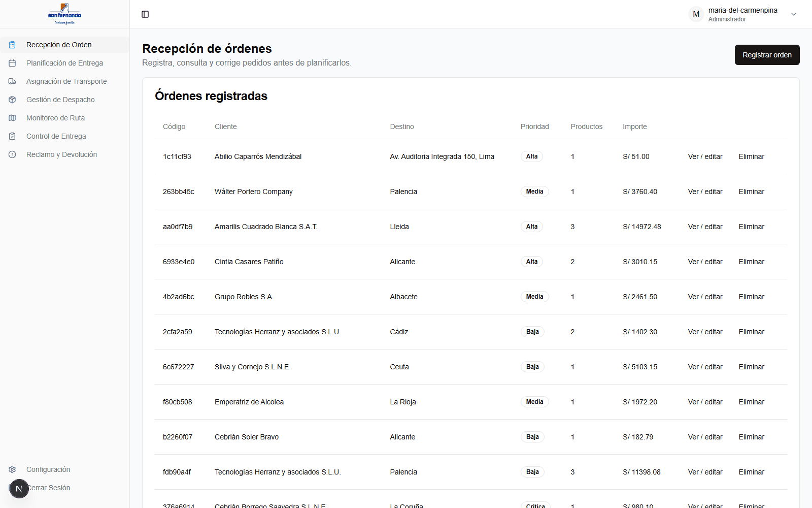Click Eliminar for order fdb90a4f

[751, 472]
